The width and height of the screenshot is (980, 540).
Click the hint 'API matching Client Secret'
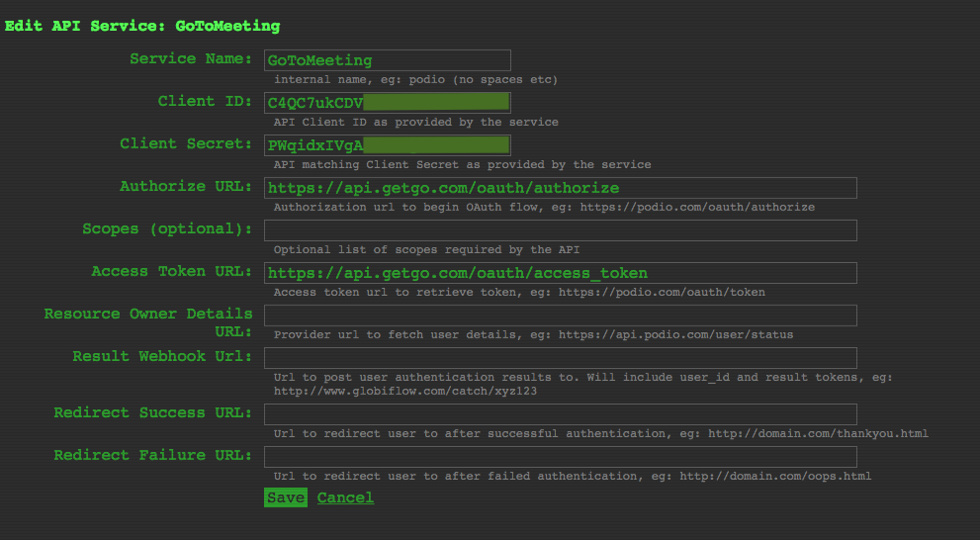pos(463,165)
